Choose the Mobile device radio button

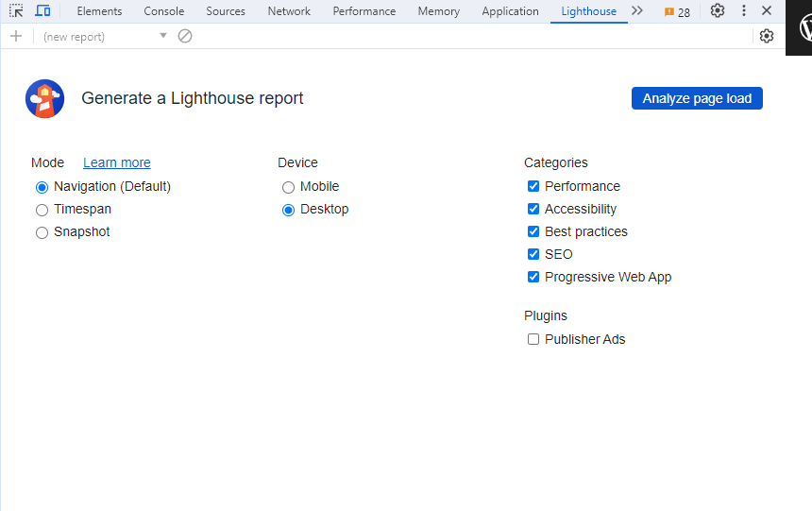288,187
